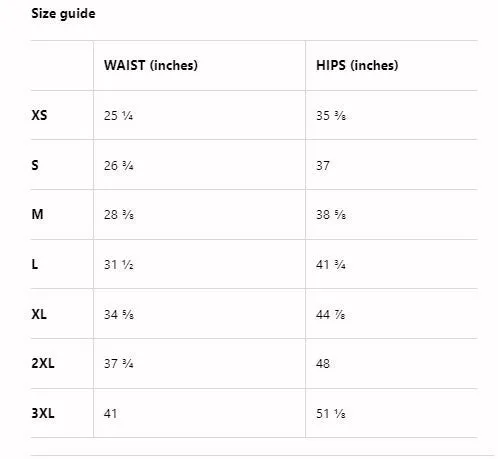Click the 2XL size row label
Screen dimensions: 498x459
pyautogui.click(x=43, y=363)
